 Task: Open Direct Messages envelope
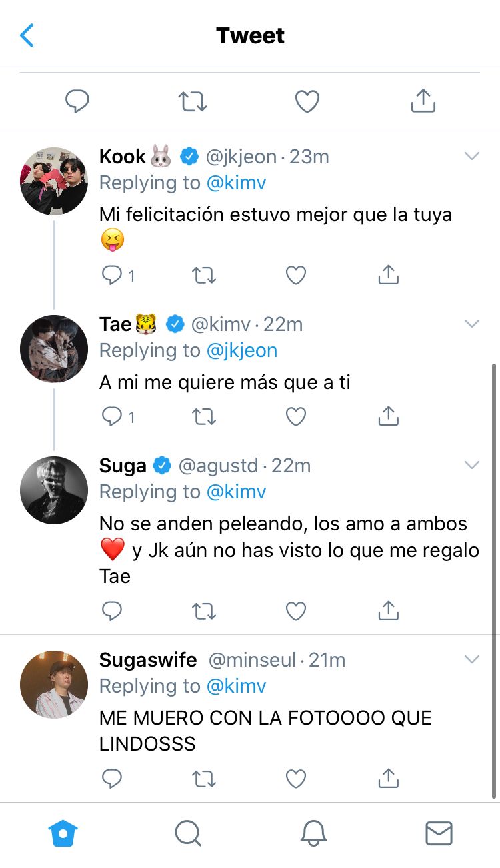tap(439, 833)
